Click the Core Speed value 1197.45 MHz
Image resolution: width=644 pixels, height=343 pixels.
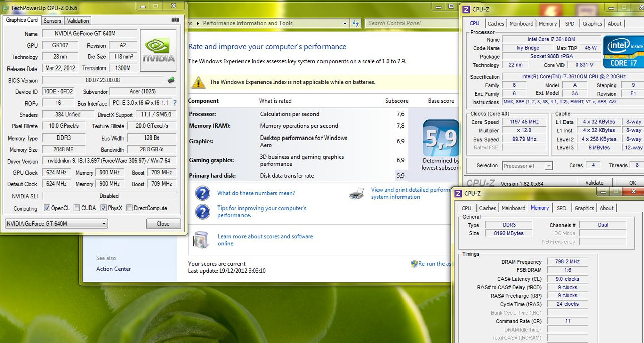(524, 122)
